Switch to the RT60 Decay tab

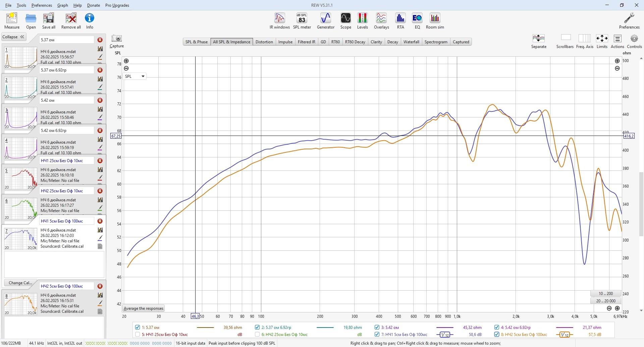coord(355,42)
